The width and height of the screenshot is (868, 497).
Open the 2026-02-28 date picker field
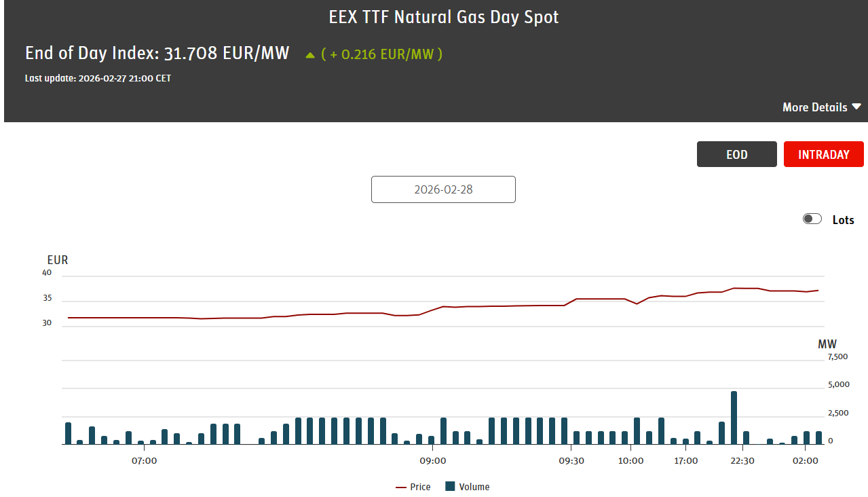pos(443,189)
